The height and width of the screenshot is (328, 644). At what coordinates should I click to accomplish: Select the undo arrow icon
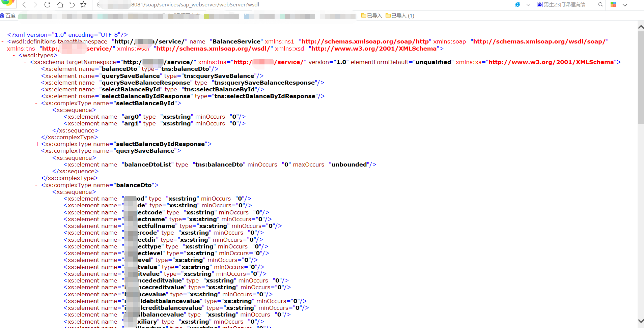coord(72,5)
